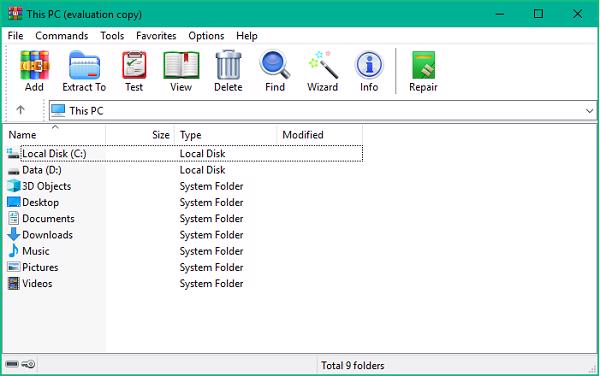Click the Data (D:) drive icon
Image resolution: width=600 pixels, height=376 pixels.
pyautogui.click(x=13, y=171)
